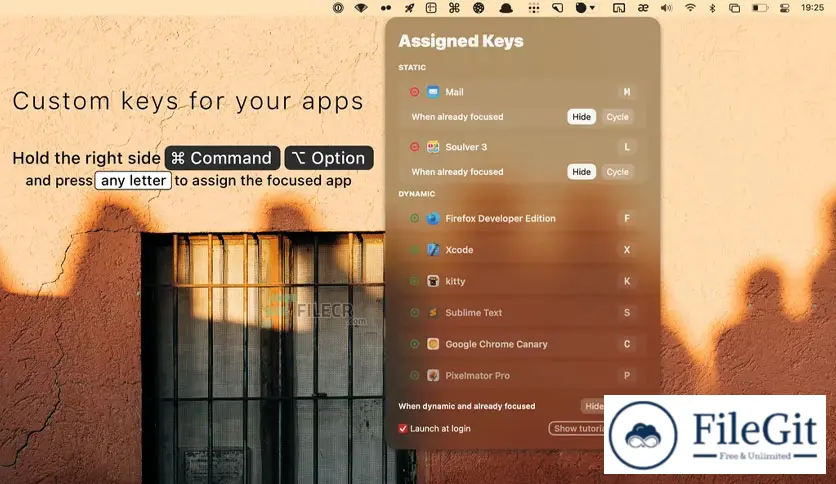836x484 pixels.
Task: Open the battery status menu
Action: point(760,8)
